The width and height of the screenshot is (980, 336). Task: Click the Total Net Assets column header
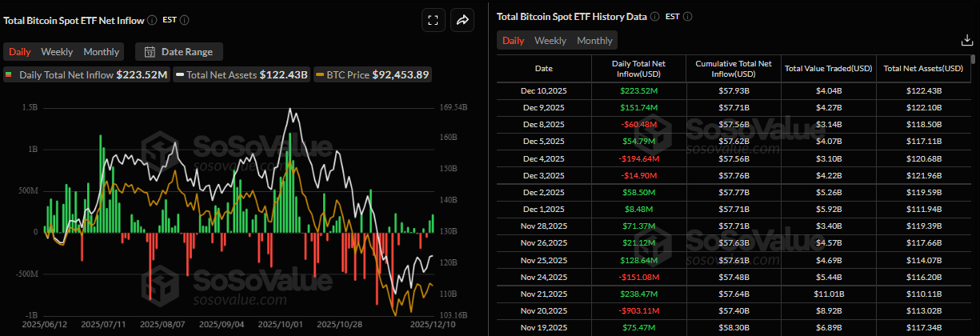[923, 68]
